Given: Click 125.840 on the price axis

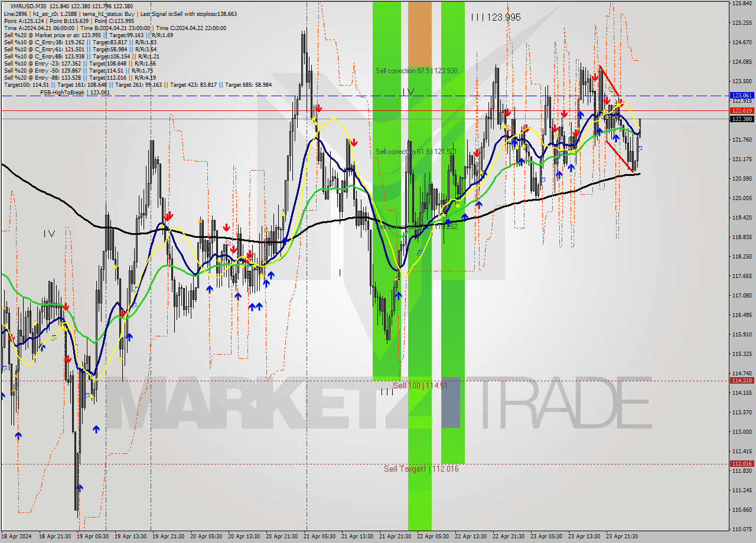Looking at the screenshot, I should pyautogui.click(x=742, y=4).
